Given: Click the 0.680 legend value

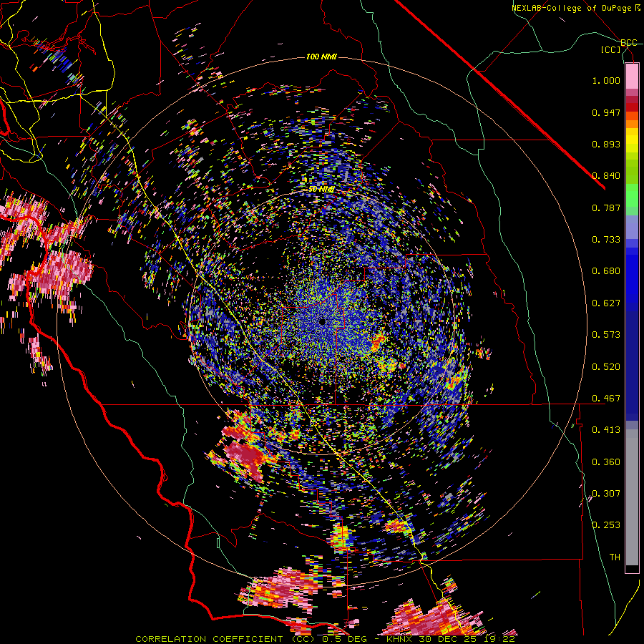Looking at the screenshot, I should tap(606, 271).
